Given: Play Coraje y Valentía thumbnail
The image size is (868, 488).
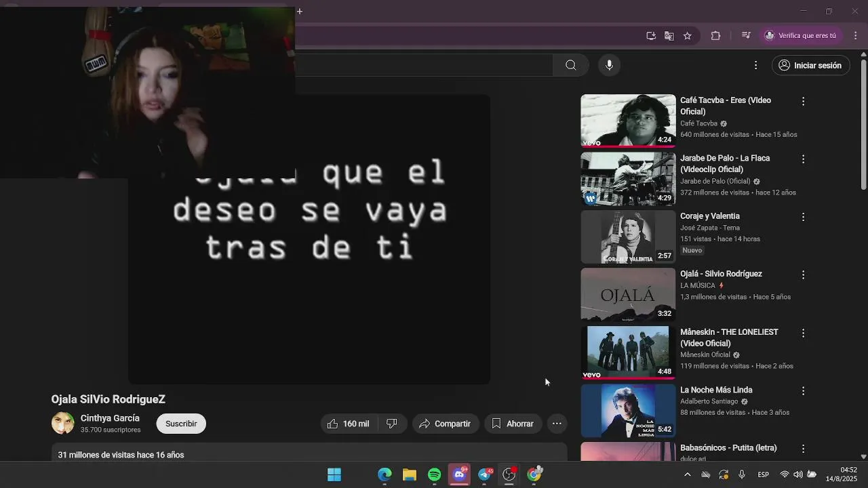Looking at the screenshot, I should point(628,237).
